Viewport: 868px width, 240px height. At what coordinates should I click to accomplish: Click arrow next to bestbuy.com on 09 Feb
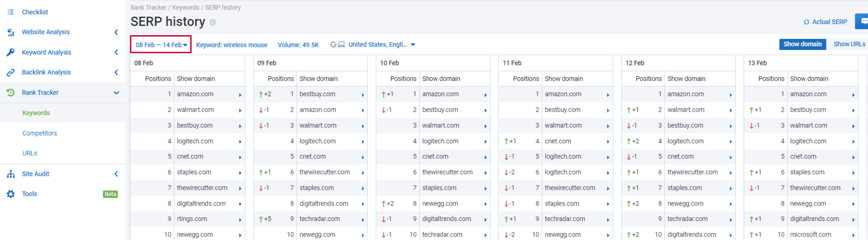pyautogui.click(x=363, y=95)
